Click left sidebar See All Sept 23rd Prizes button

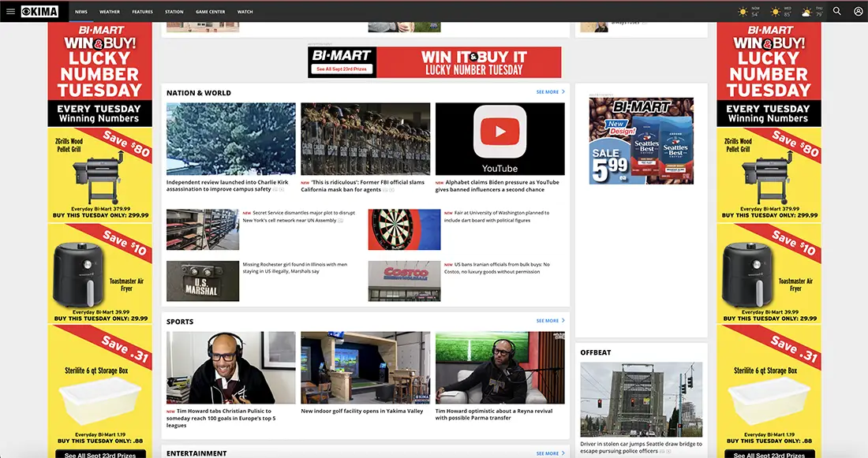pos(100,454)
